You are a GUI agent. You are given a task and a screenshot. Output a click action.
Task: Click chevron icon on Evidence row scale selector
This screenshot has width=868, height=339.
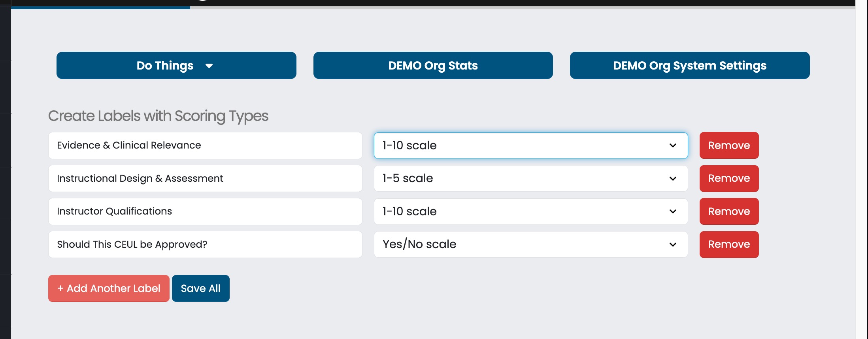point(673,145)
